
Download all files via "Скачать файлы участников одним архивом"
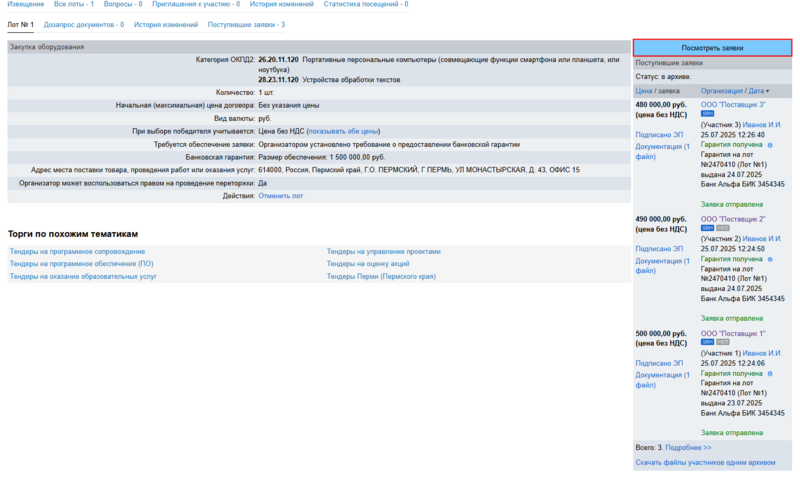(x=705, y=463)
